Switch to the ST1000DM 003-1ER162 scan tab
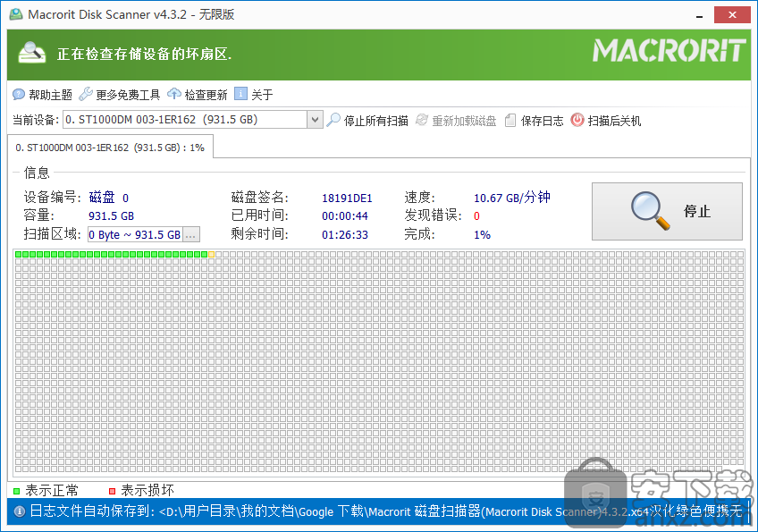Viewport: 758px width, 532px height. tap(110, 148)
